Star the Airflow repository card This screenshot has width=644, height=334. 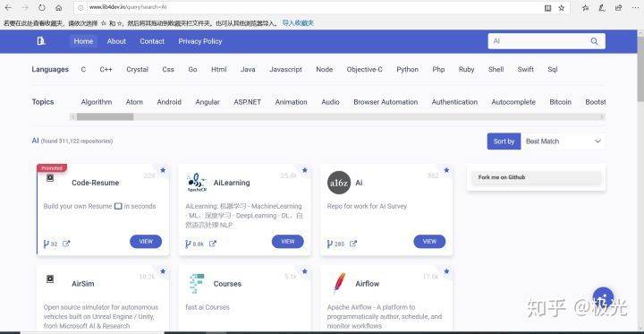[x=446, y=271]
